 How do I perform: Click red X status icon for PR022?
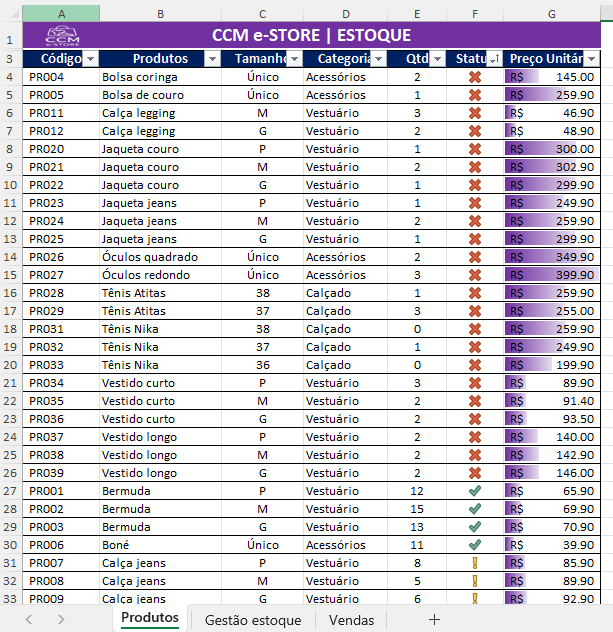pos(475,185)
